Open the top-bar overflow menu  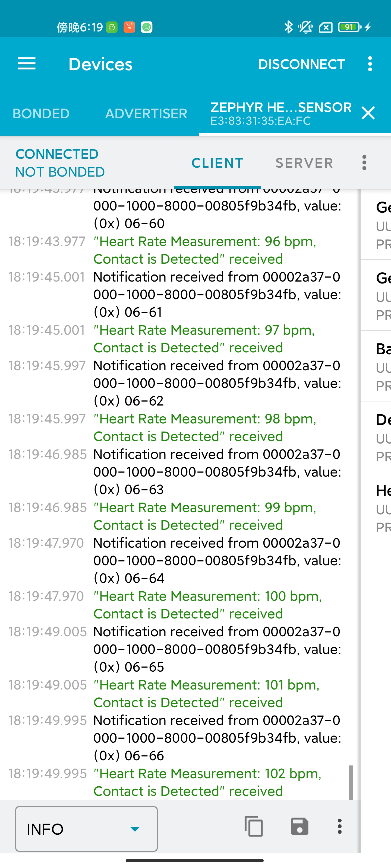(370, 64)
